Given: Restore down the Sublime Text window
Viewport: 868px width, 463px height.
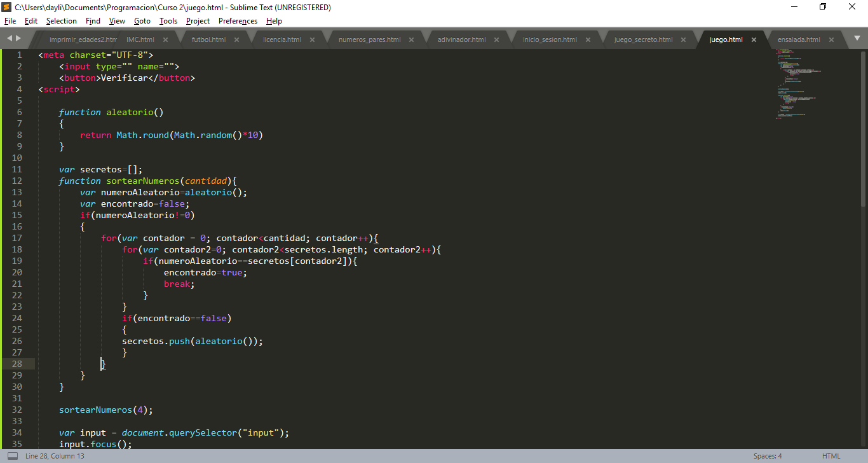Looking at the screenshot, I should (x=824, y=7).
